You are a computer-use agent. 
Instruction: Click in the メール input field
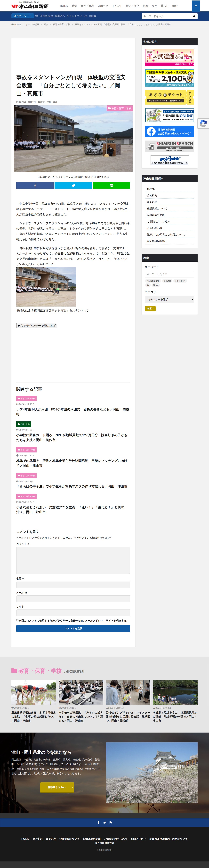pyautogui.click(x=73, y=599)
